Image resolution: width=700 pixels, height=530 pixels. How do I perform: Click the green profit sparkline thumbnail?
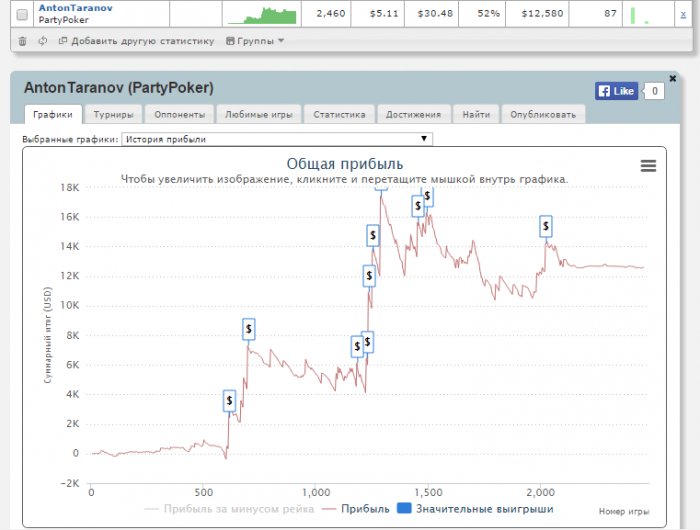[x=262, y=15]
